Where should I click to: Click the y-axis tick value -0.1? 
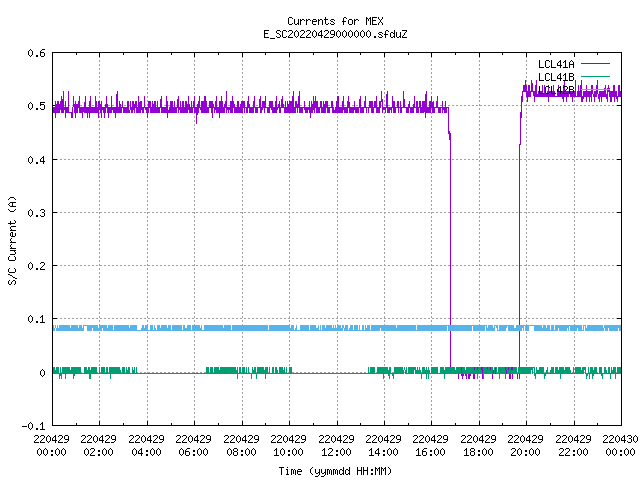click(x=33, y=426)
